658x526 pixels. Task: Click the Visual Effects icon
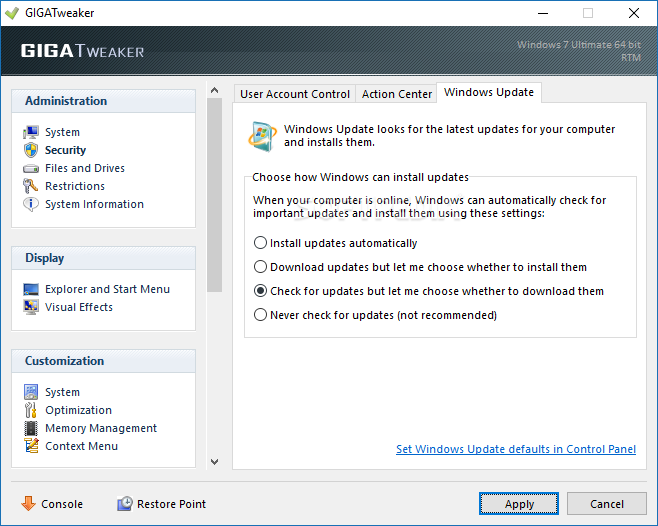[31, 307]
